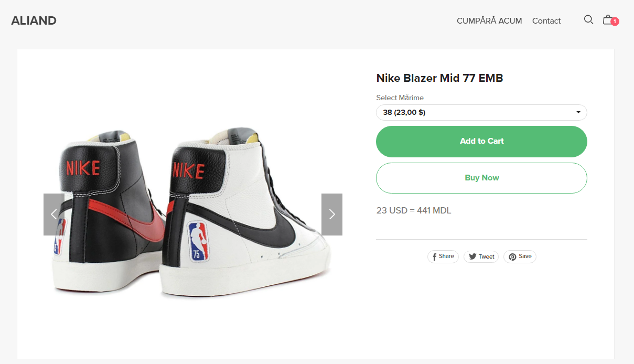Image resolution: width=634 pixels, height=364 pixels.
Task: Click the ALIAND store logo
Action: click(x=34, y=21)
